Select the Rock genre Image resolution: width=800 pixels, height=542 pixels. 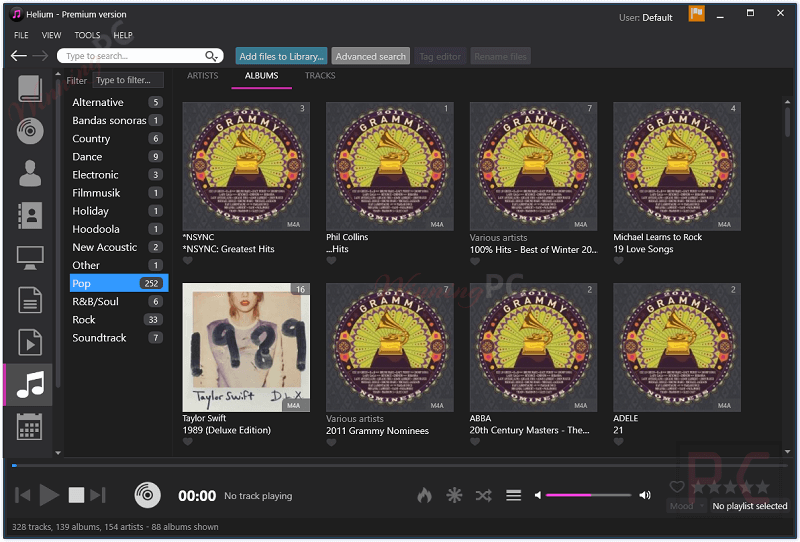118,319
